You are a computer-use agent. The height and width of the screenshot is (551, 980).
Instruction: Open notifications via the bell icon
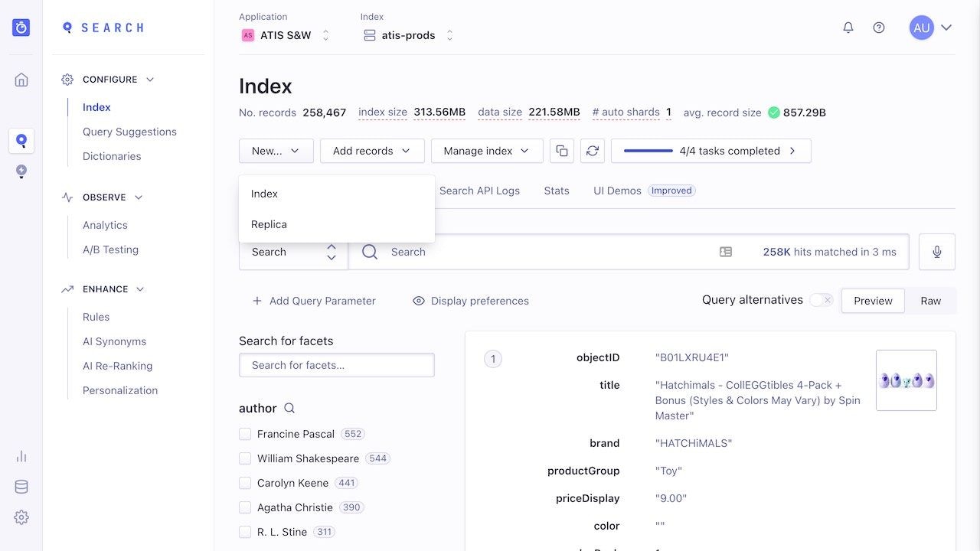pos(848,27)
